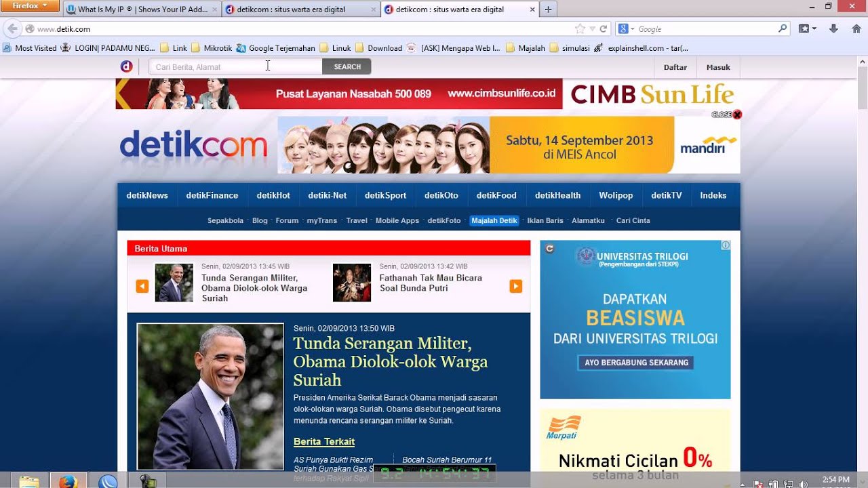Screen dimensions: 868x488
Task: Open the bookmarks menu icon
Action: [807, 29]
